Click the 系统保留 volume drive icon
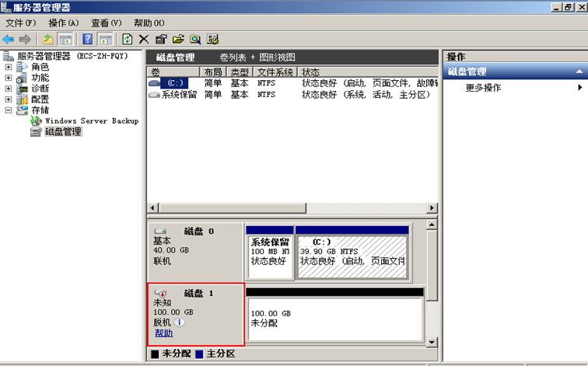Viewport: 588px width, 366px height. click(x=154, y=95)
